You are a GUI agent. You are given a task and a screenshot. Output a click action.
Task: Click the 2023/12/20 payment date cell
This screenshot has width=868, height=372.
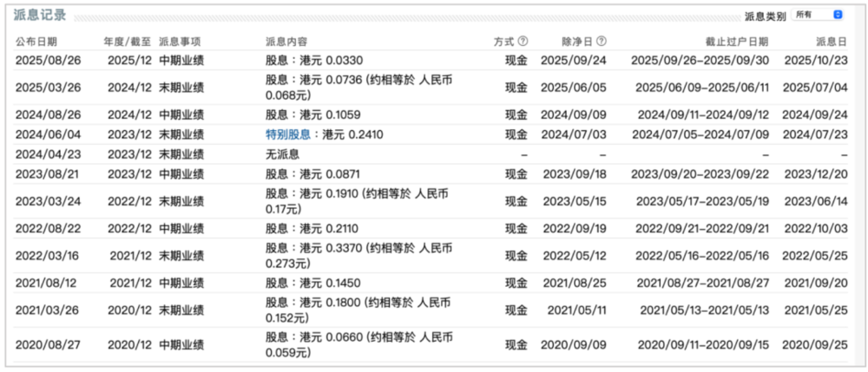click(815, 174)
